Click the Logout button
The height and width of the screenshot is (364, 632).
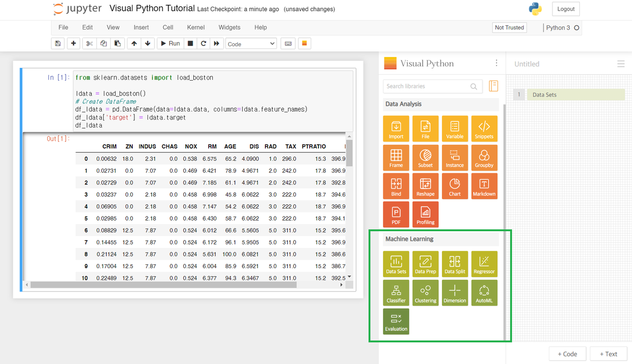pyautogui.click(x=566, y=9)
